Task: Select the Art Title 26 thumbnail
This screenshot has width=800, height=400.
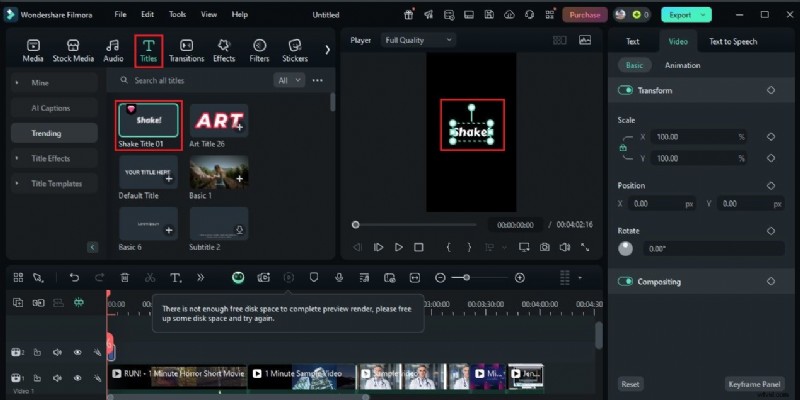Action: [x=219, y=121]
